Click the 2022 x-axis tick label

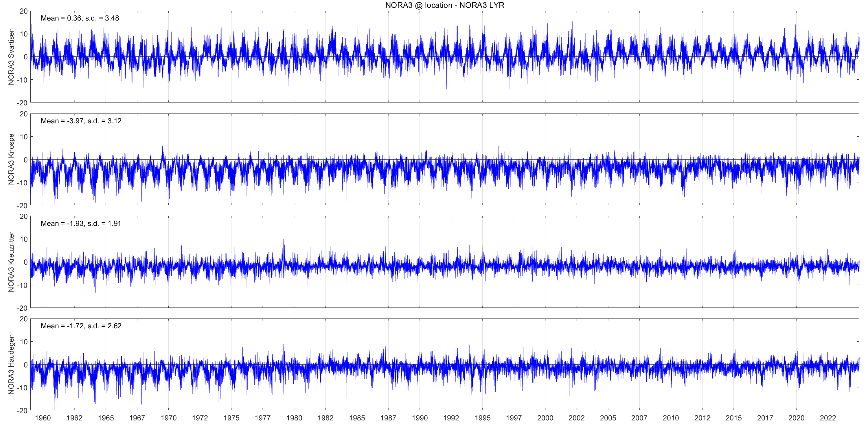pos(828,418)
